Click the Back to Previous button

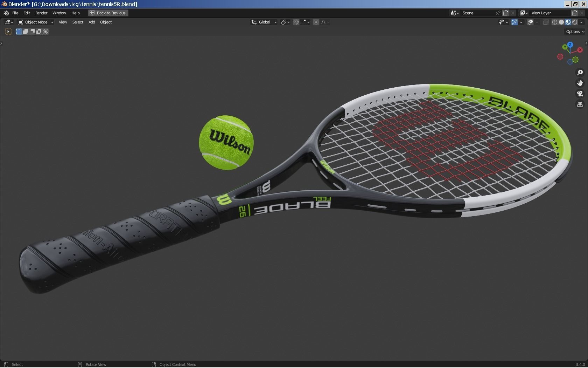(108, 13)
